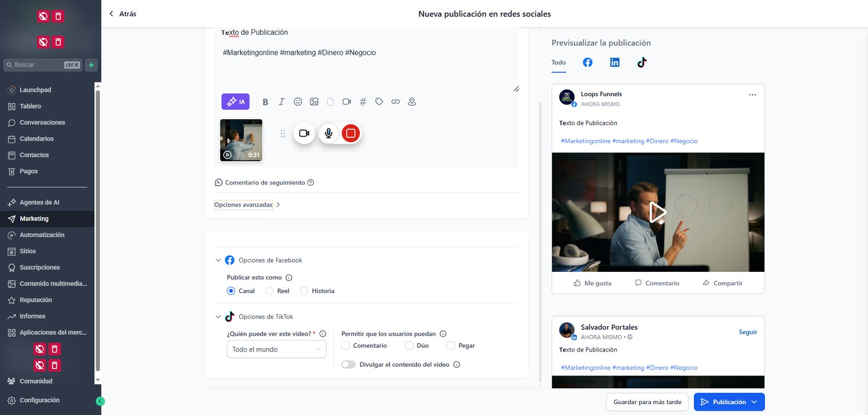Toggle Divulgar el contenido del vídeo switch

348,365
